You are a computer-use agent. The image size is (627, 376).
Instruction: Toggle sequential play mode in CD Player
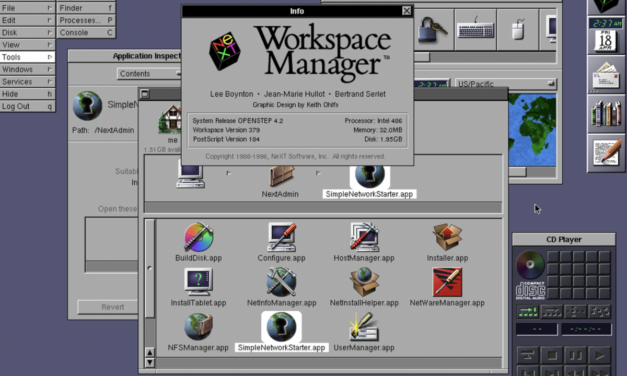coord(528,311)
